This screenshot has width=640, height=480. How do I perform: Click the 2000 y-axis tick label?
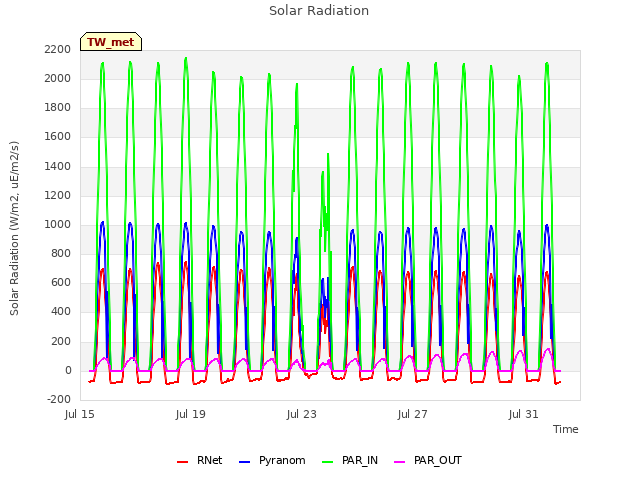click(x=58, y=78)
